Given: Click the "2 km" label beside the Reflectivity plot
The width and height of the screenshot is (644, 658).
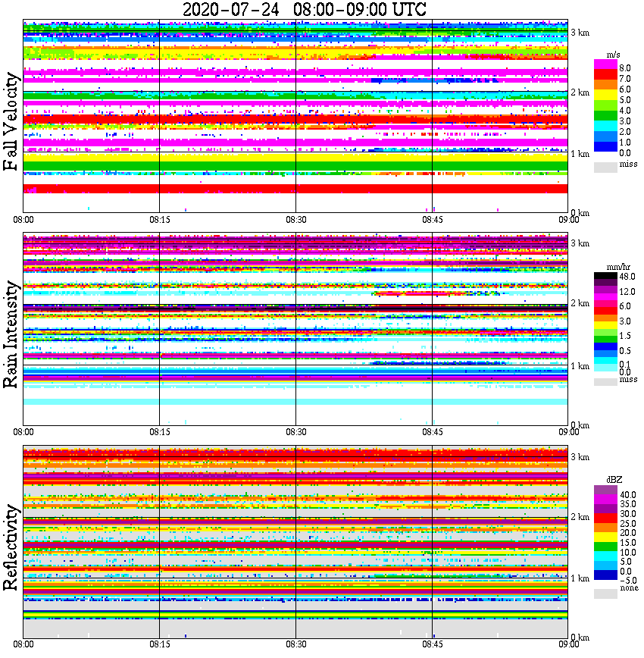Looking at the screenshot, I should click(x=580, y=517).
